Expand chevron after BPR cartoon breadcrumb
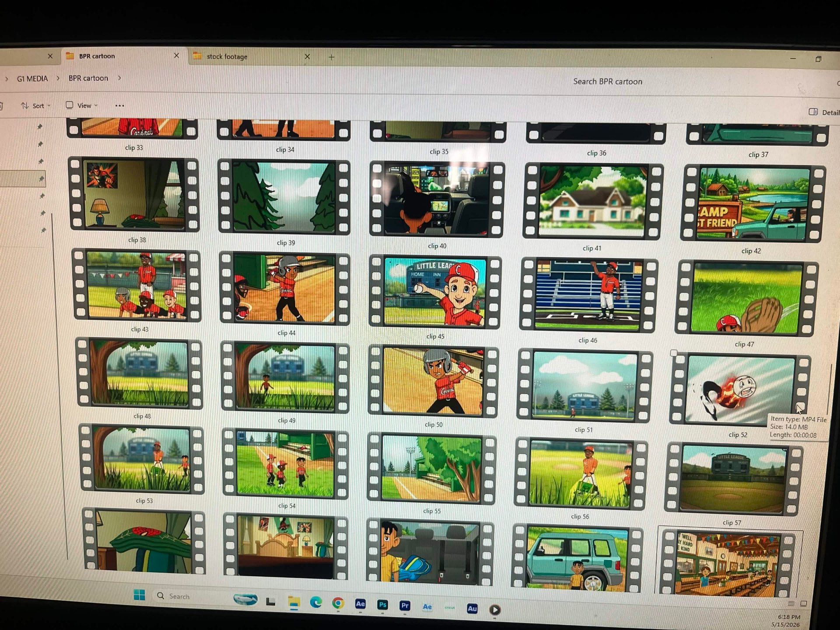This screenshot has width=840, height=630. [119, 78]
